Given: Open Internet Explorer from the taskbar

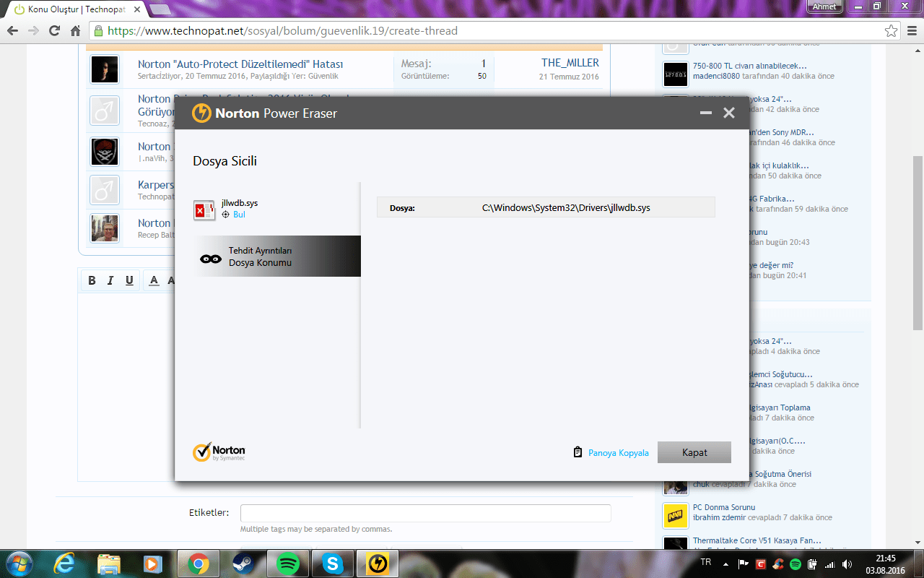Looking at the screenshot, I should 65,564.
